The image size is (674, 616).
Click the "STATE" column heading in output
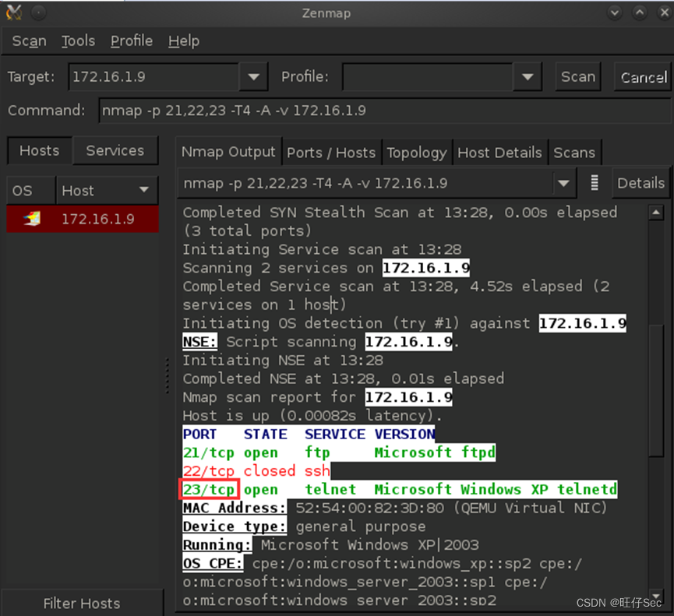[x=265, y=434]
